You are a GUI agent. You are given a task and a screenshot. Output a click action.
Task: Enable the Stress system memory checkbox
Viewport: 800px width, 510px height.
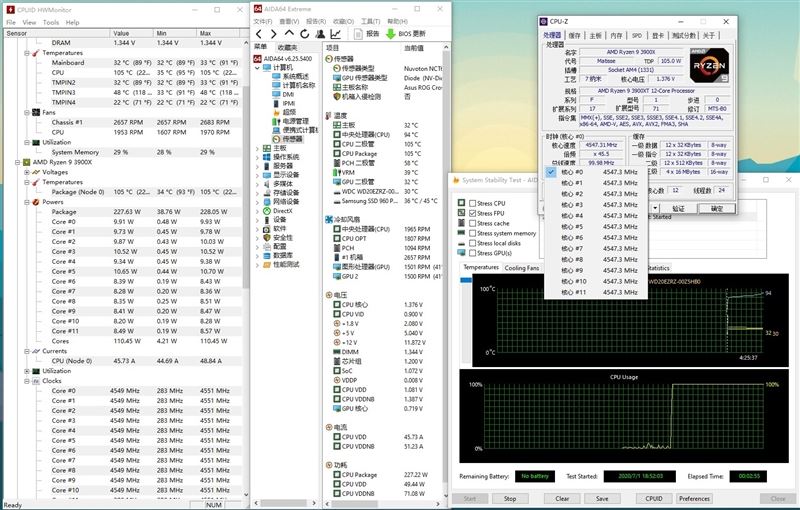(x=472, y=233)
